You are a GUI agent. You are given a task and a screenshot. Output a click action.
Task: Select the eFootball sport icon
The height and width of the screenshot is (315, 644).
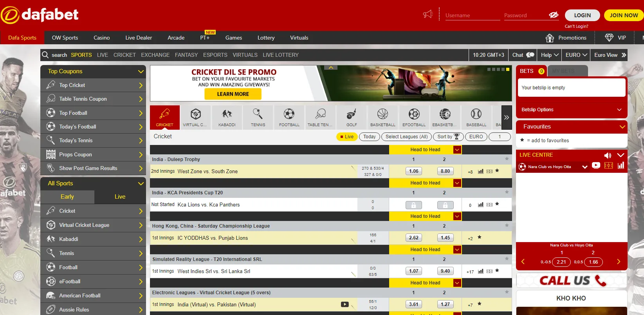[x=414, y=117]
